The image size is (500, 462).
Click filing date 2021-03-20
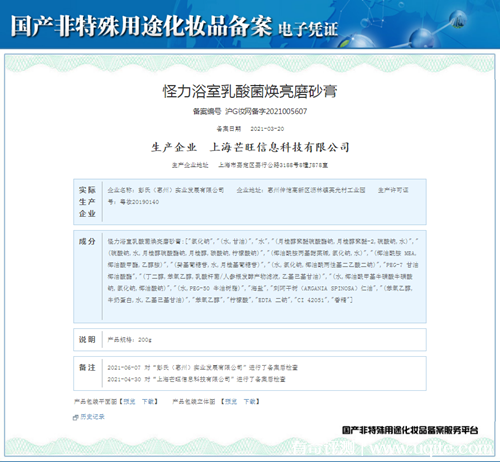267,129
